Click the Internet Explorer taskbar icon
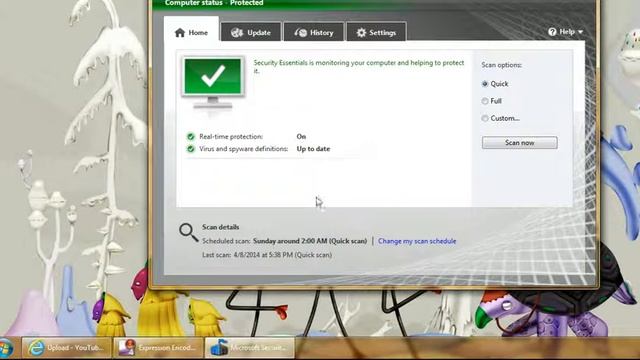Viewport: 640px width, 360px height. [x=36, y=348]
